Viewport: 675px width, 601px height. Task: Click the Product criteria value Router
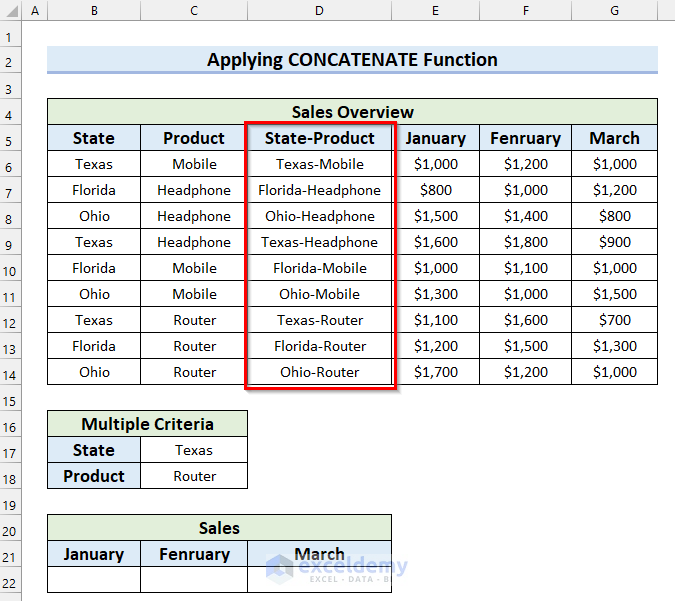[x=194, y=476]
